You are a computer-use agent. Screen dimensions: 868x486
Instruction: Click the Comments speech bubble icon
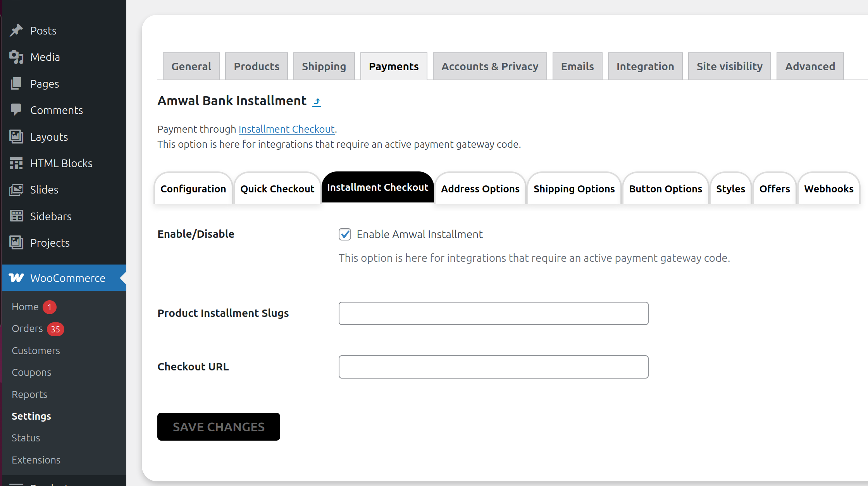[16, 110]
